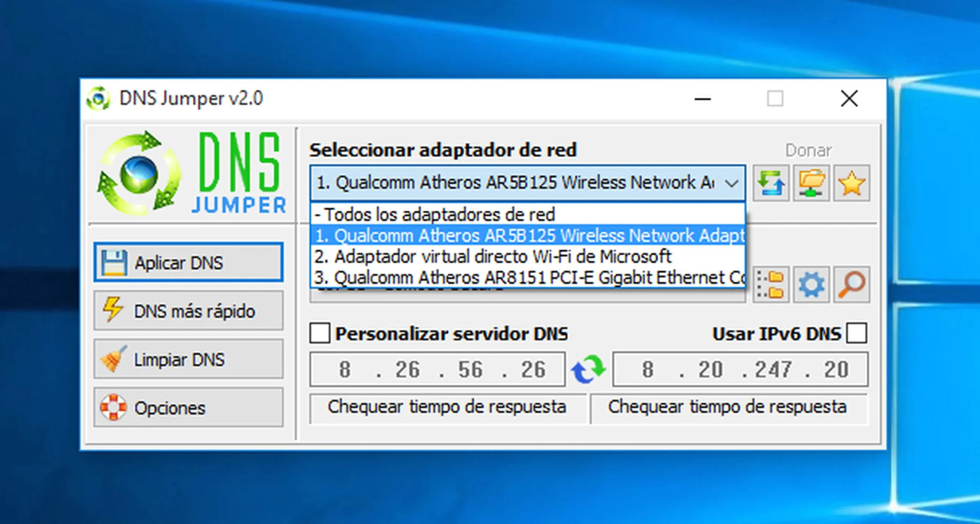The height and width of the screenshot is (524, 980).
Task: Click the DNS Jumper title bar icon
Action: pos(98,99)
